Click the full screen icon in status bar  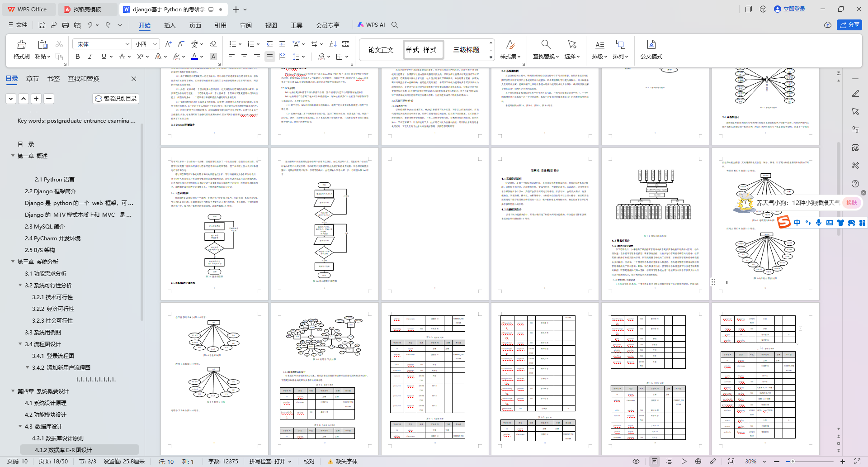click(x=857, y=462)
